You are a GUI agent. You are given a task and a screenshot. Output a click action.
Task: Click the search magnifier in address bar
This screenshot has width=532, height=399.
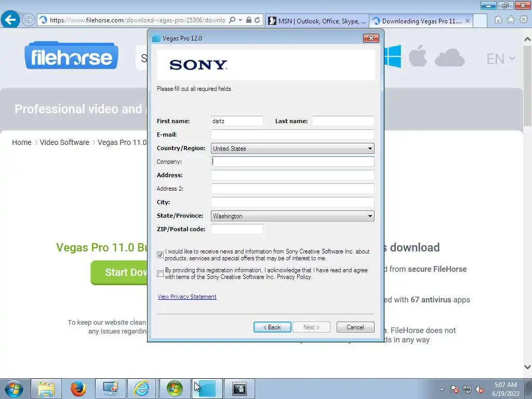pos(232,20)
